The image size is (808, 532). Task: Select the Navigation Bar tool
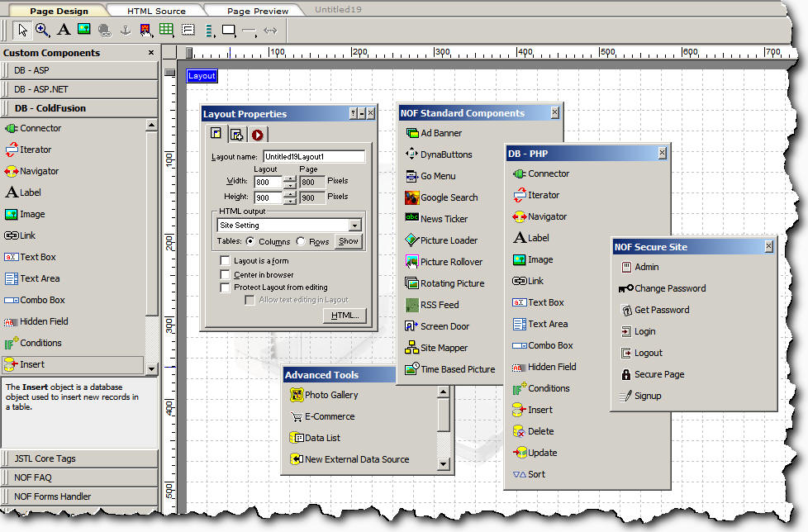[209, 31]
